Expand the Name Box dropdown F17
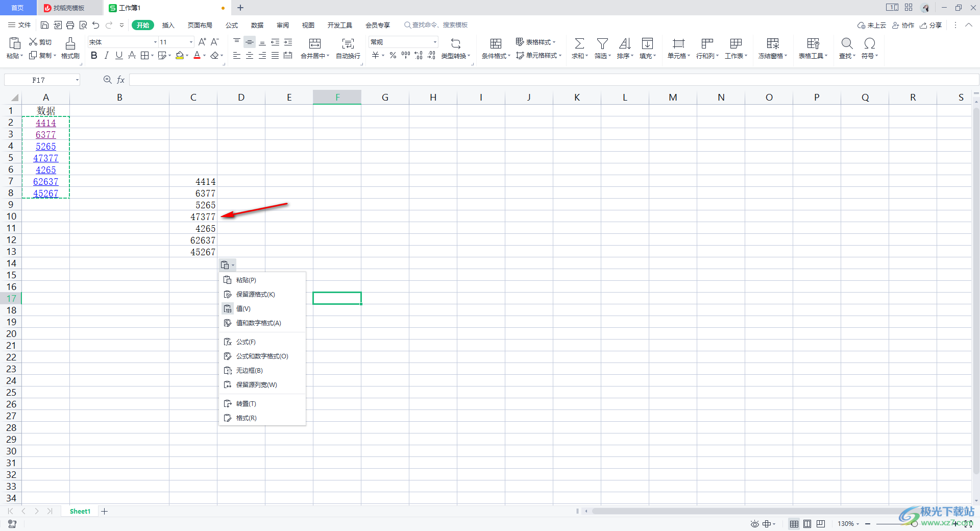This screenshot has height=531, width=980. [77, 80]
